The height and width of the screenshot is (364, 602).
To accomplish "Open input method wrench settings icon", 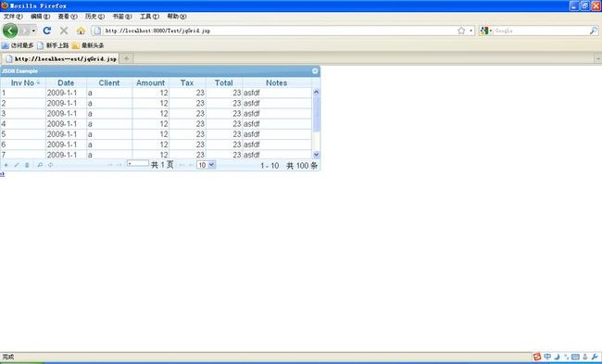I will click(595, 357).
